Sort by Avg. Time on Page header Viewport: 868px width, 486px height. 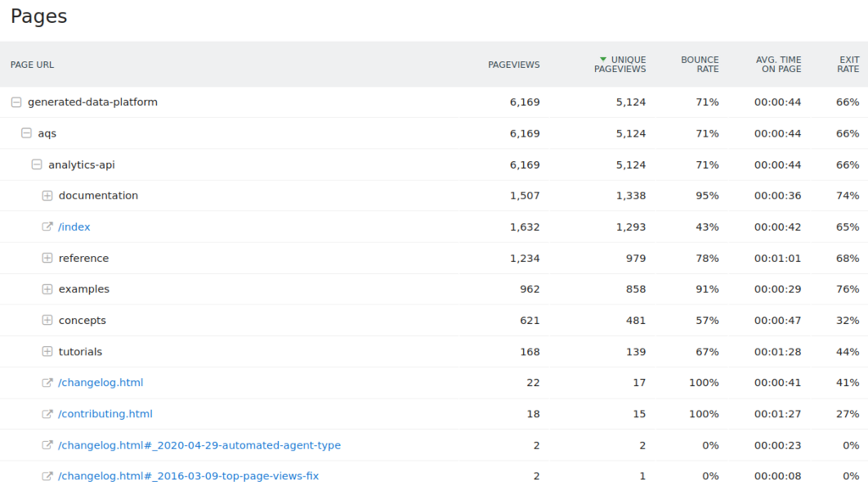click(x=778, y=64)
